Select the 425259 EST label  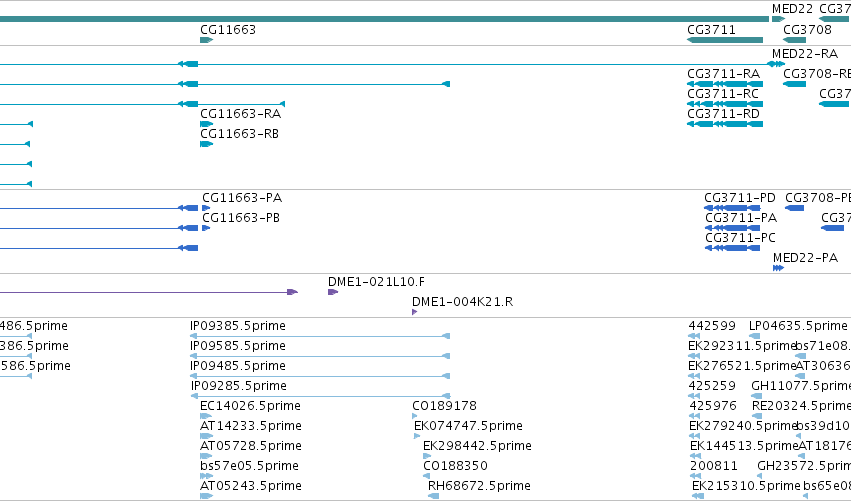(x=712, y=386)
